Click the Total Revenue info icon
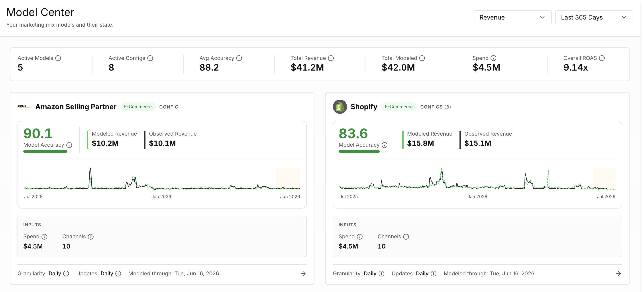 pyautogui.click(x=331, y=58)
